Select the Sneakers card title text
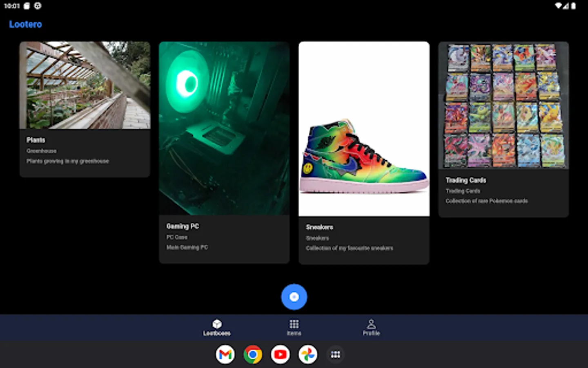Screen dimensions: 588x368 [319, 227]
